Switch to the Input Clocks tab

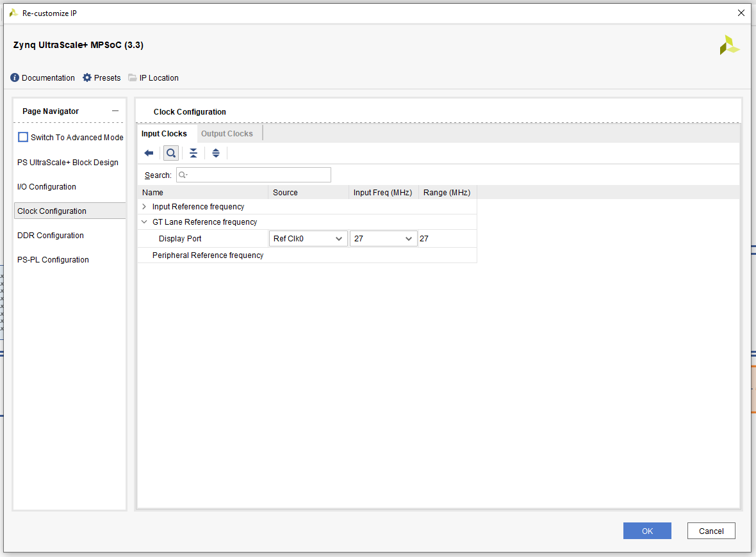pyautogui.click(x=164, y=133)
